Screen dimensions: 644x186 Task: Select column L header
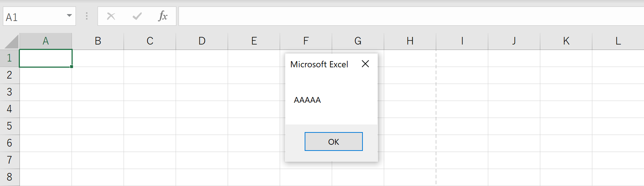click(618, 41)
